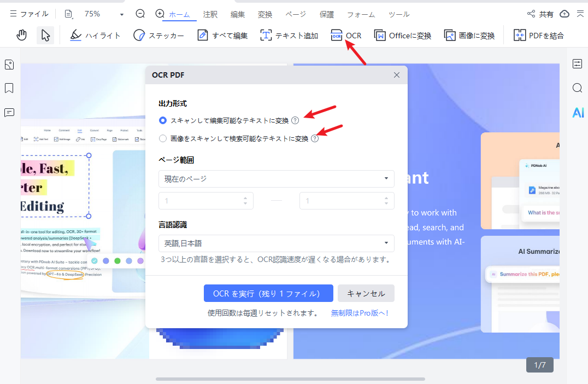Open the AI assistant icon
Image resolution: width=588 pixels, height=384 pixels.
coord(578,112)
